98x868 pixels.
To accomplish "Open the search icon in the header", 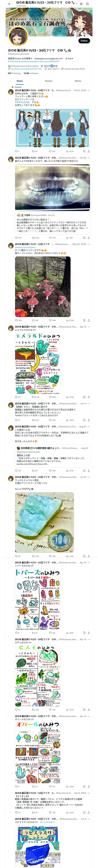I will (88, 4).
